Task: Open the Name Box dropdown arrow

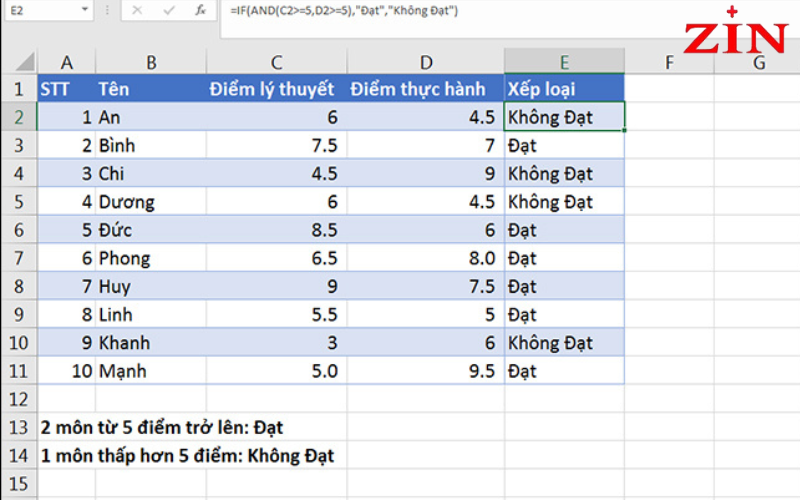Action: click(85, 10)
